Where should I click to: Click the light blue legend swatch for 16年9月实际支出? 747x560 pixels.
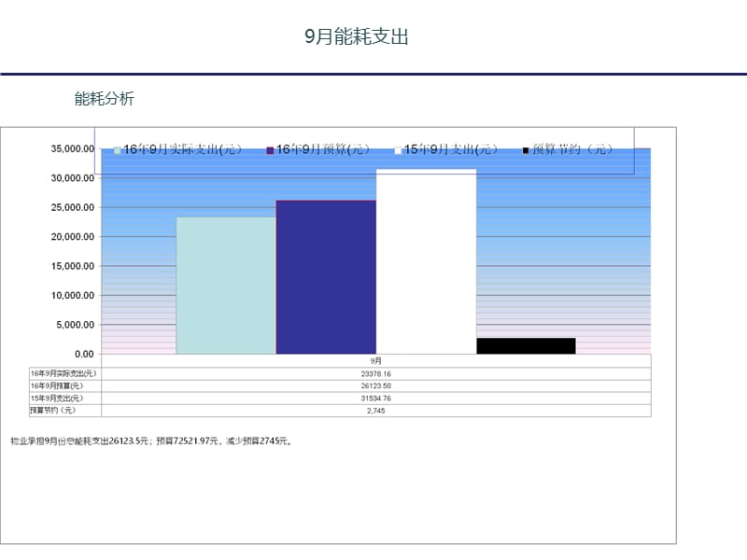tap(118, 150)
